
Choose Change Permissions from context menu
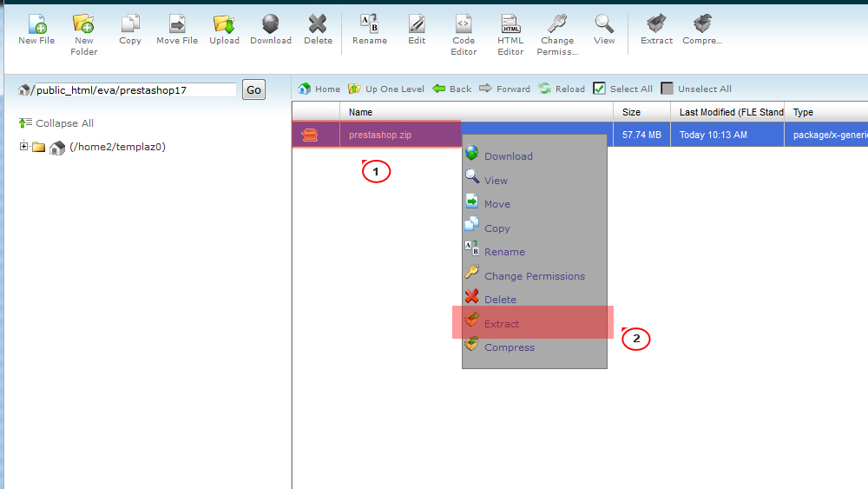pos(534,276)
